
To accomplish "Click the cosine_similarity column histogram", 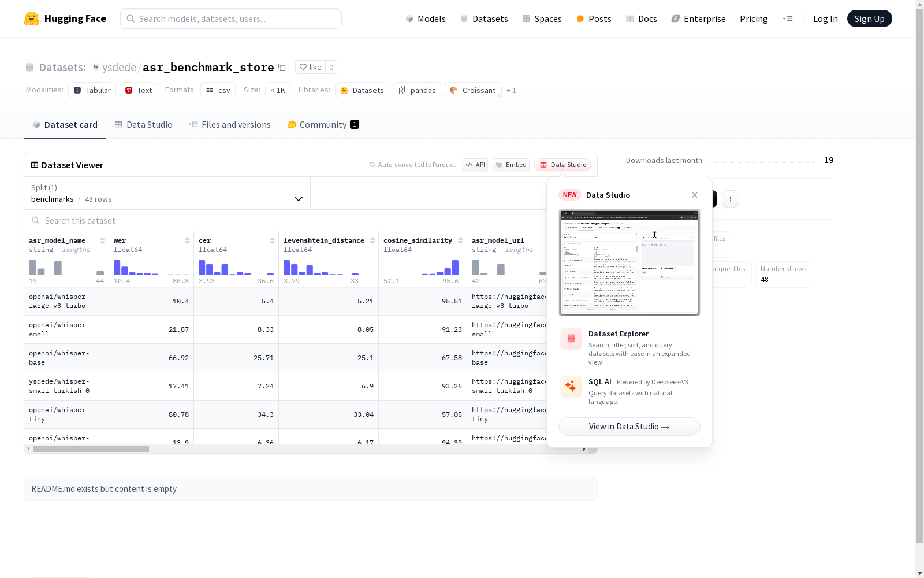I will click(x=421, y=268).
